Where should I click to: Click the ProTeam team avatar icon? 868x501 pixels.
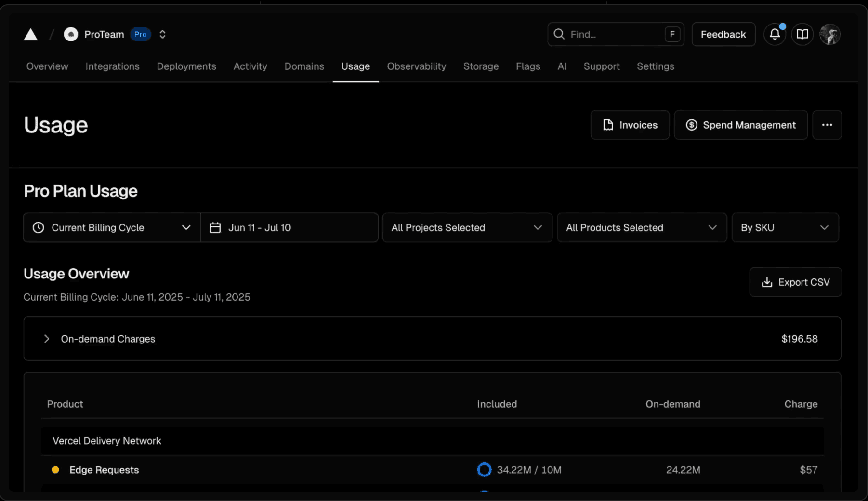pos(71,35)
